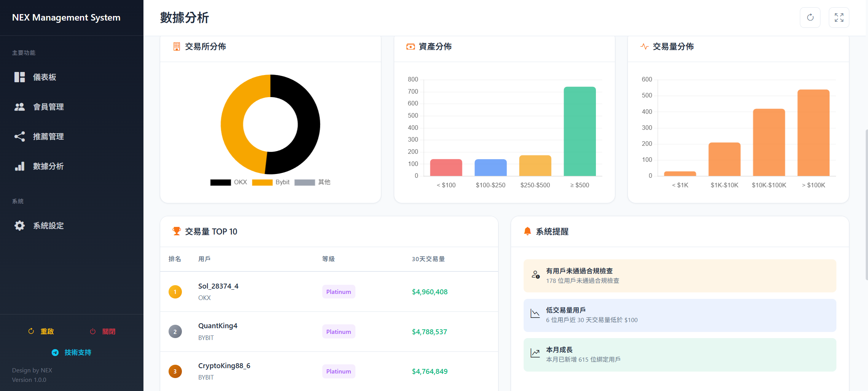Select the green ≥$500 bar in 資產分佈 chart
This screenshot has height=391, width=868.
580,131
